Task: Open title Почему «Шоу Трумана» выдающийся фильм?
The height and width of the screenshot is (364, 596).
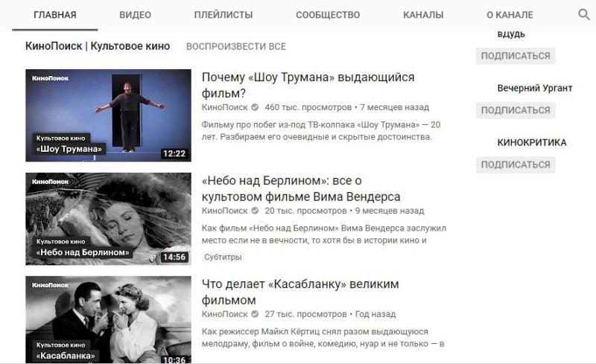Action: tap(308, 85)
